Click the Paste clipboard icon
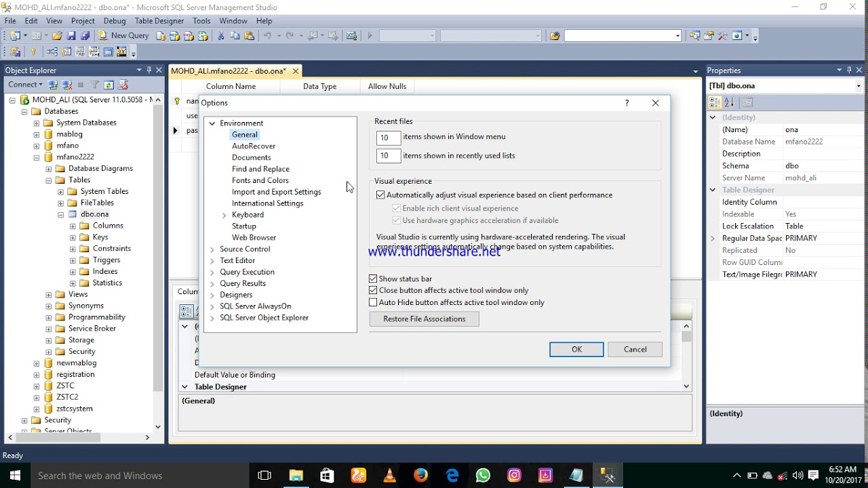Viewport: 868px width, 488px height. point(250,36)
